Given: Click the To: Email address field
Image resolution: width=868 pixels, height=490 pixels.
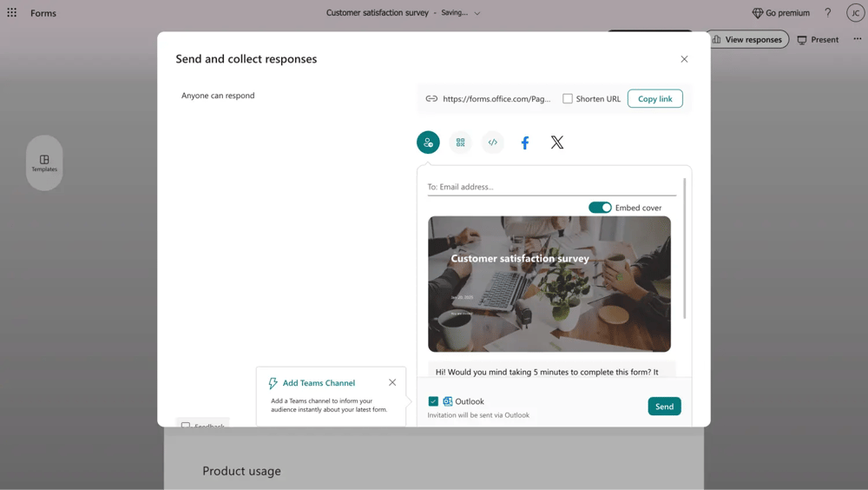Looking at the screenshot, I should click(551, 187).
